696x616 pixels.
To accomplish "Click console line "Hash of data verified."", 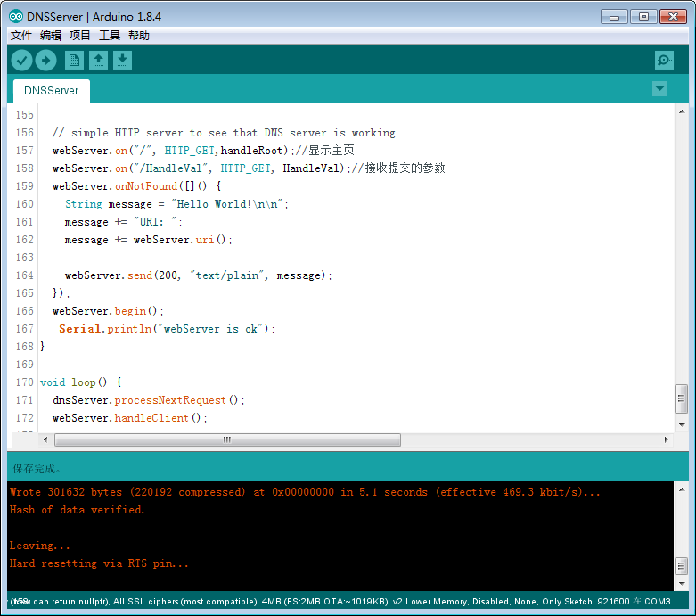I will pyautogui.click(x=77, y=510).
